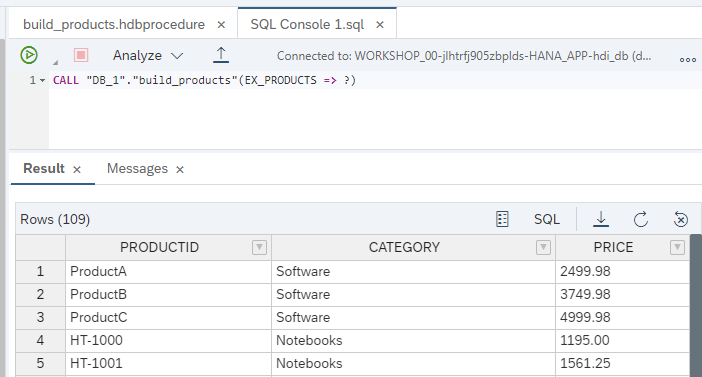
Task: Select row number 3 header
Action: 40,317
